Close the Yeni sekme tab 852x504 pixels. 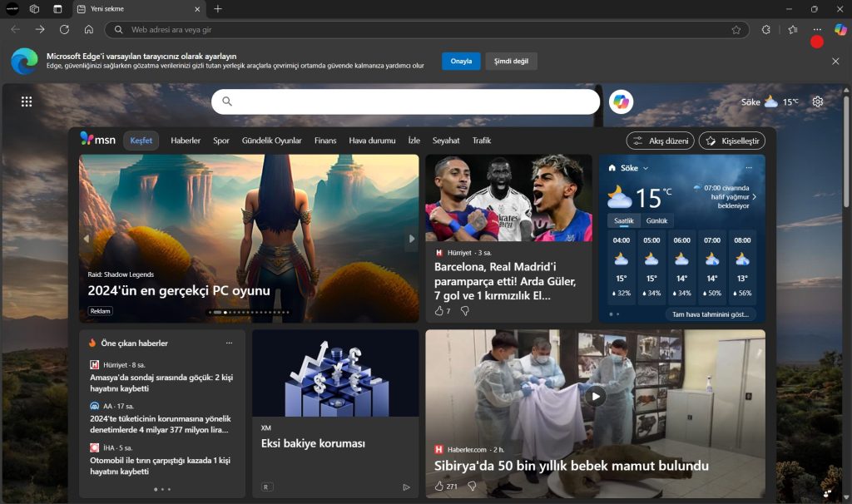point(197,8)
